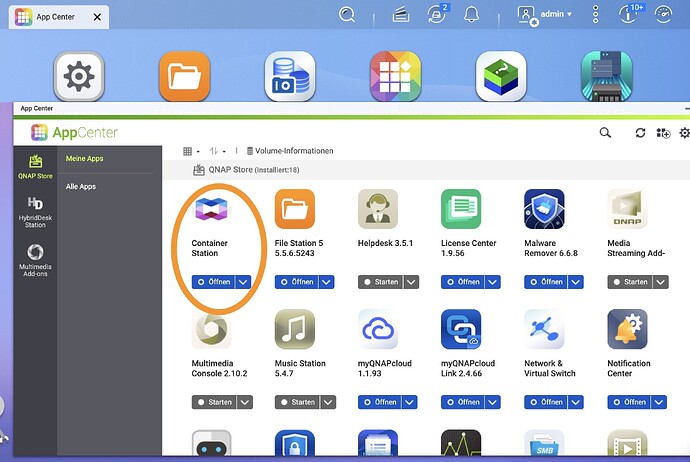Click Container Station app icon
The height and width of the screenshot is (462, 690).
pos(211,209)
